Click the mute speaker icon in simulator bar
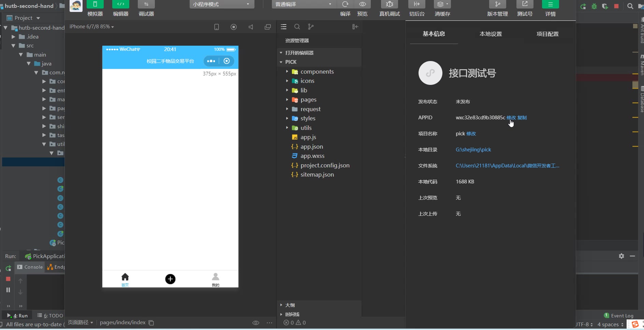 (x=251, y=27)
